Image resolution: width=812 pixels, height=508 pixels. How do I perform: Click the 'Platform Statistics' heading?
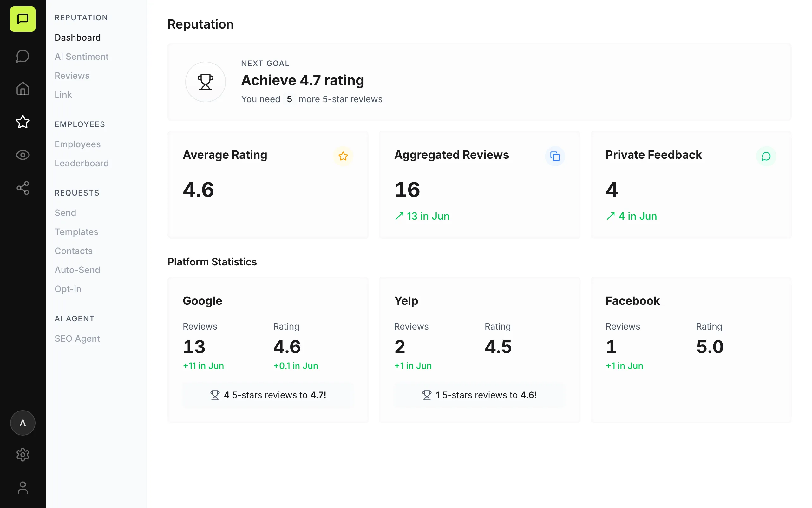pyautogui.click(x=212, y=262)
